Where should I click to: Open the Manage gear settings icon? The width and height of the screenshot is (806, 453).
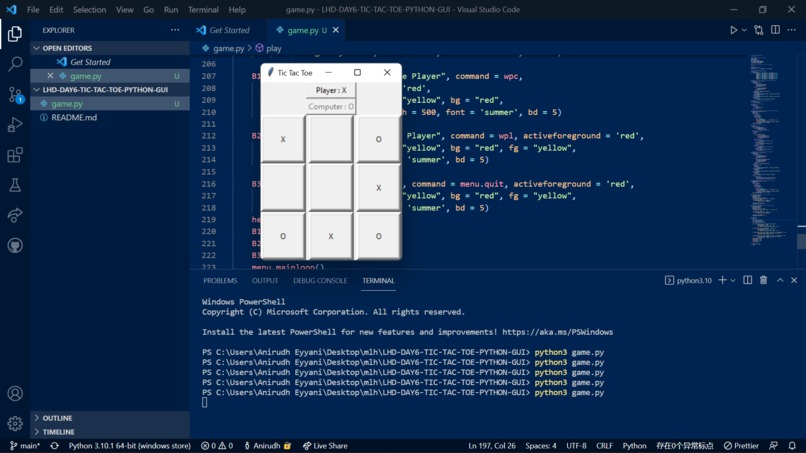tap(15, 423)
